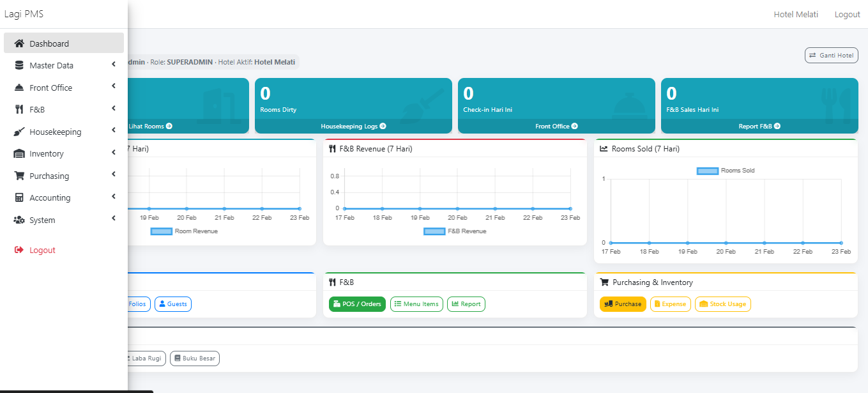Click the Master Data database icon
Viewport: 868px width, 393px height.
point(19,65)
